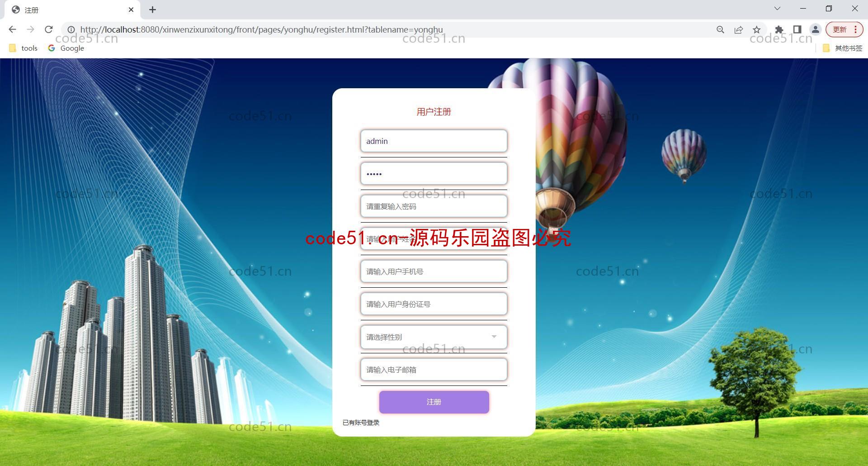The width and height of the screenshot is (868, 466).
Task: Click the address bar URL
Action: point(261,29)
